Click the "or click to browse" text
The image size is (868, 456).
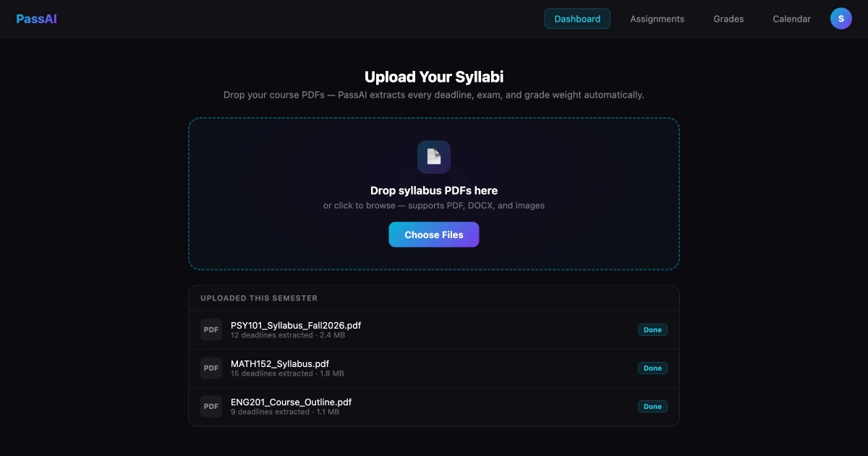pos(359,206)
